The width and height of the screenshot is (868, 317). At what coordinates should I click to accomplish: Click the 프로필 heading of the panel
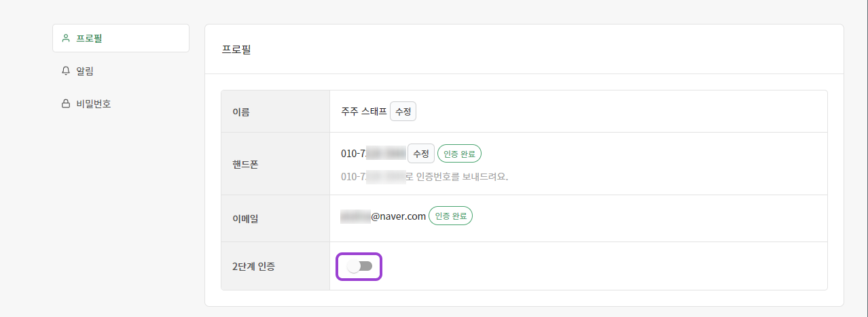(236, 50)
